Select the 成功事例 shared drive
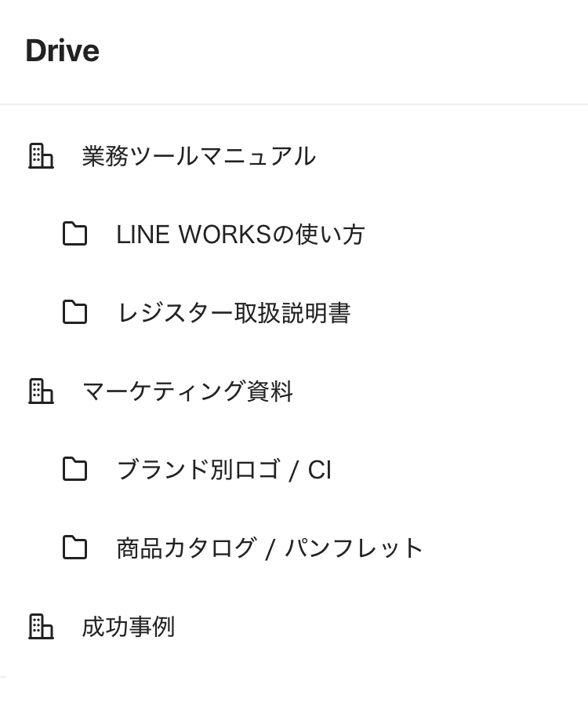Image resolution: width=588 pixels, height=706 pixels. click(128, 627)
